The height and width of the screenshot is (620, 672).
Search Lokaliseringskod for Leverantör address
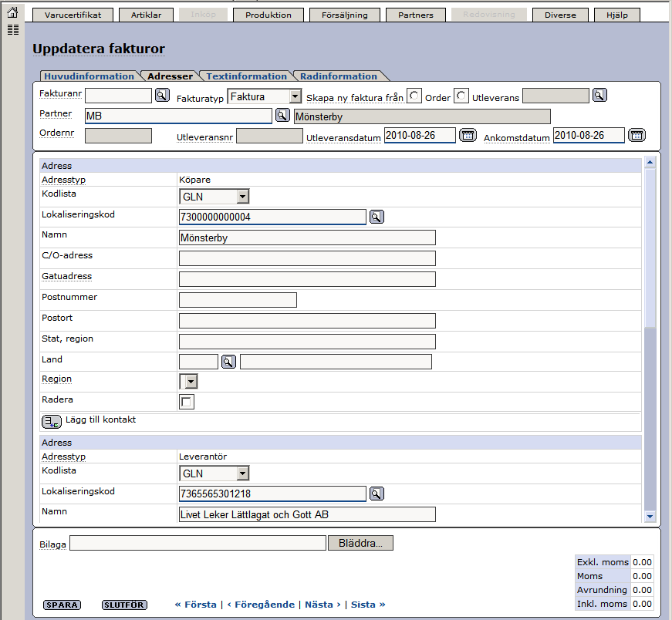(377, 494)
